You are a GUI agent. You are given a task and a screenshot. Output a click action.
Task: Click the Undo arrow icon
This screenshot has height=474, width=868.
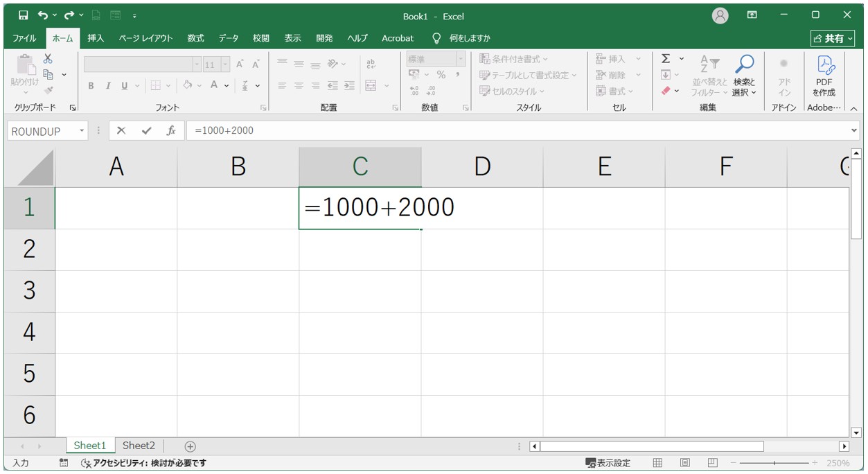tap(44, 15)
